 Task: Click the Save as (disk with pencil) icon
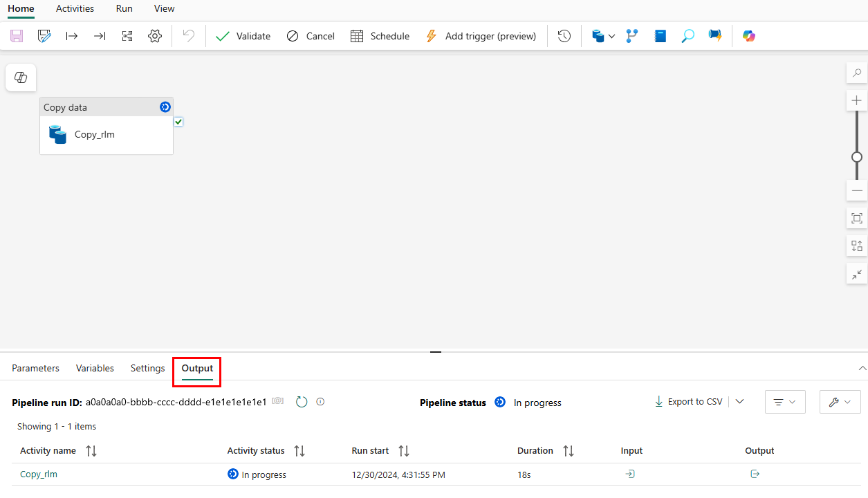45,36
